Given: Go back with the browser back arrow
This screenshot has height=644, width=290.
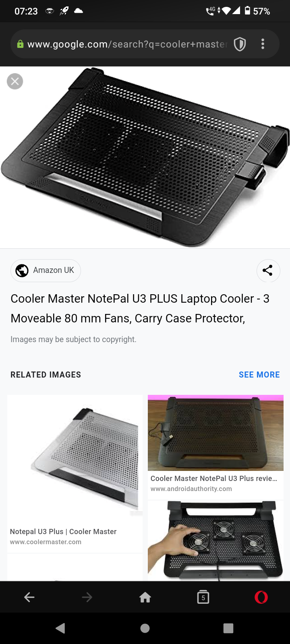Looking at the screenshot, I should pyautogui.click(x=29, y=597).
